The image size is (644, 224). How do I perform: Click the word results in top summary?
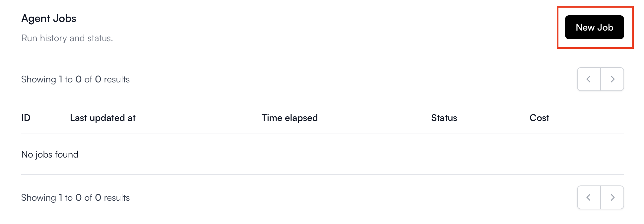pos(117,79)
